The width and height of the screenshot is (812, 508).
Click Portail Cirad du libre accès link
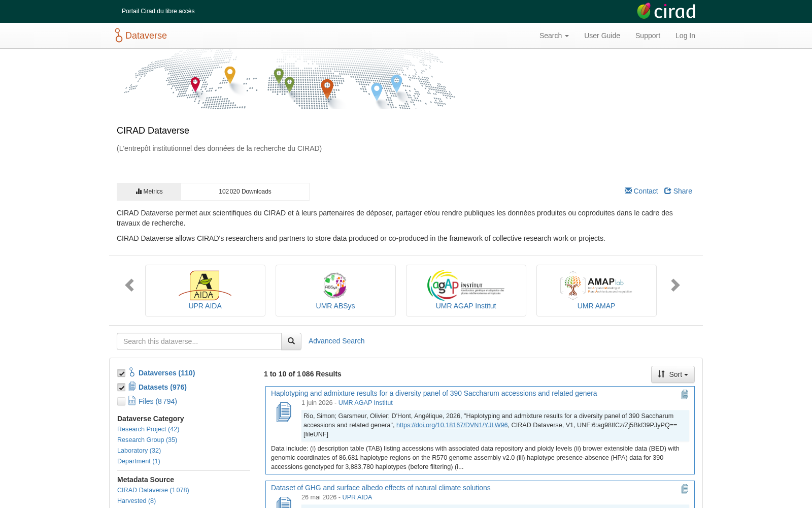click(x=158, y=11)
